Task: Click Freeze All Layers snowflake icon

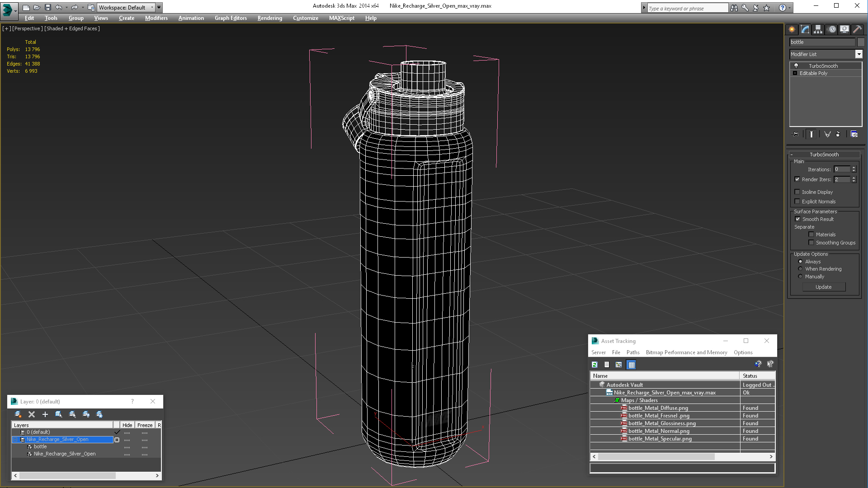Action: [99, 414]
